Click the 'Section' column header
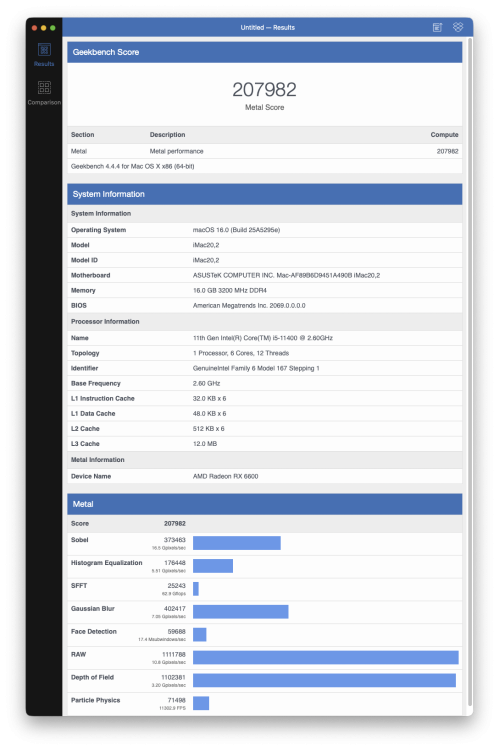The height and width of the screenshot is (750, 499). coord(83,135)
